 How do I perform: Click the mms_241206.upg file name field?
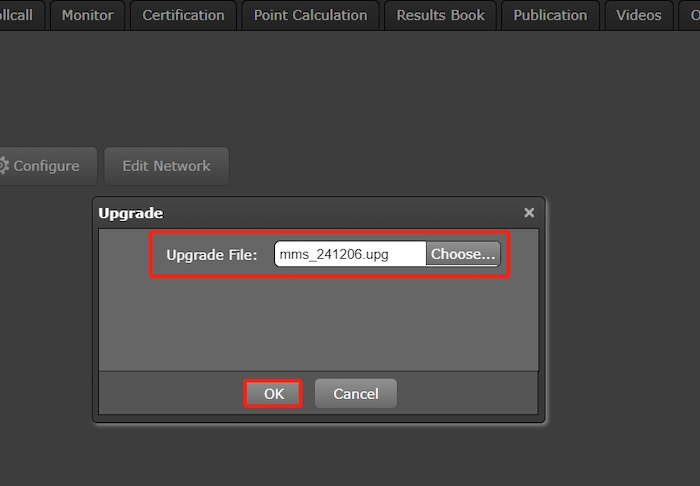pyautogui.click(x=349, y=254)
